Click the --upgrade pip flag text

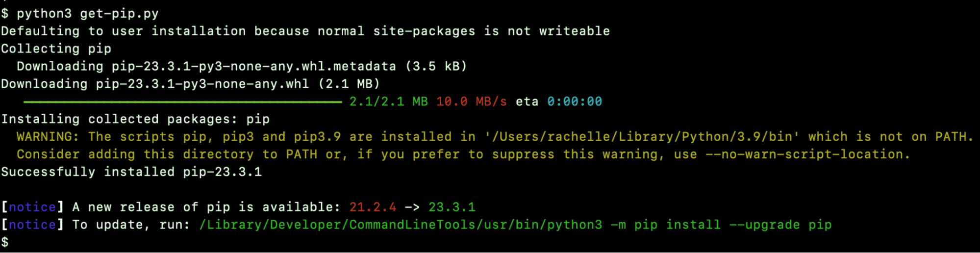780,225
